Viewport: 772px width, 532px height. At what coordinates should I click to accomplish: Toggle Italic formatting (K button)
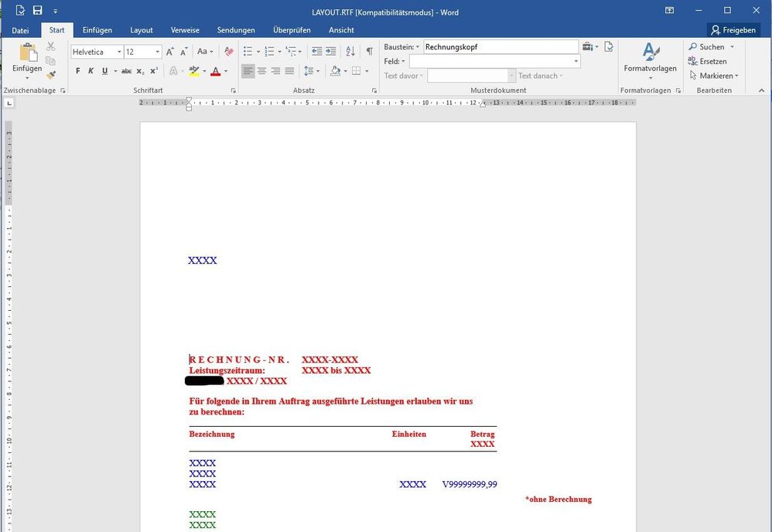[x=91, y=71]
